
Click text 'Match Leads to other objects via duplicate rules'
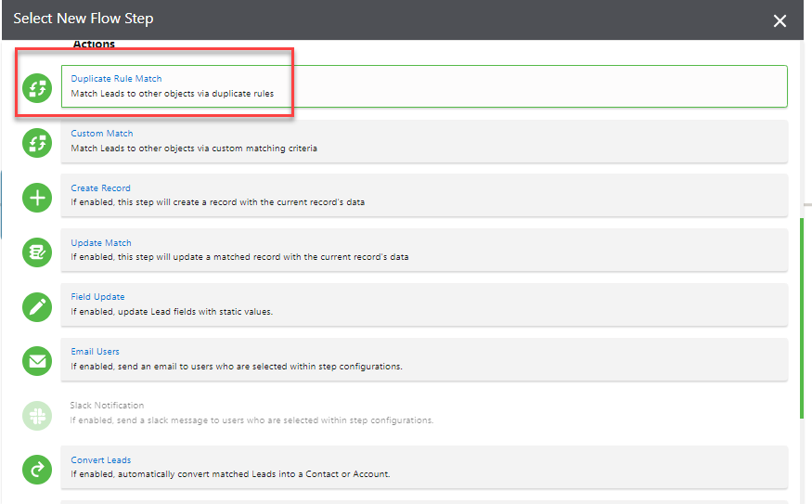pyautogui.click(x=173, y=94)
